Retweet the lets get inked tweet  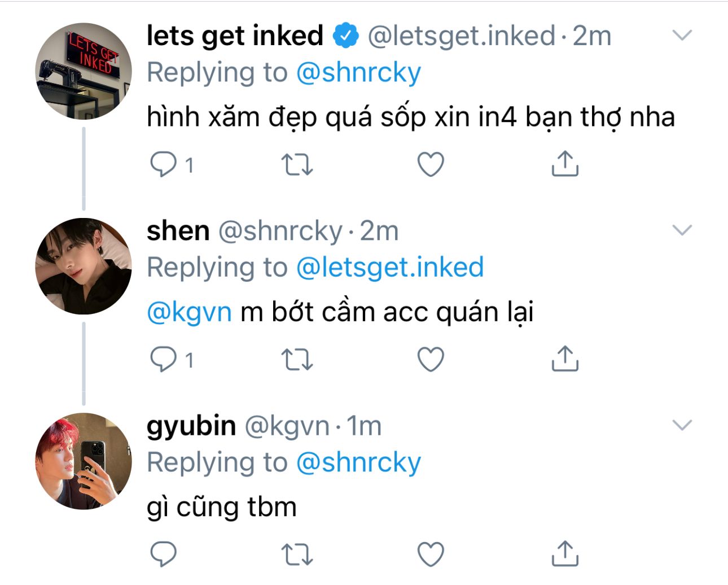point(297,164)
